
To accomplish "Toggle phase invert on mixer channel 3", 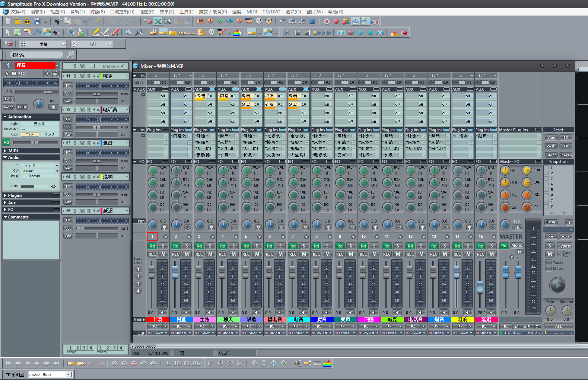I will 211,227.
